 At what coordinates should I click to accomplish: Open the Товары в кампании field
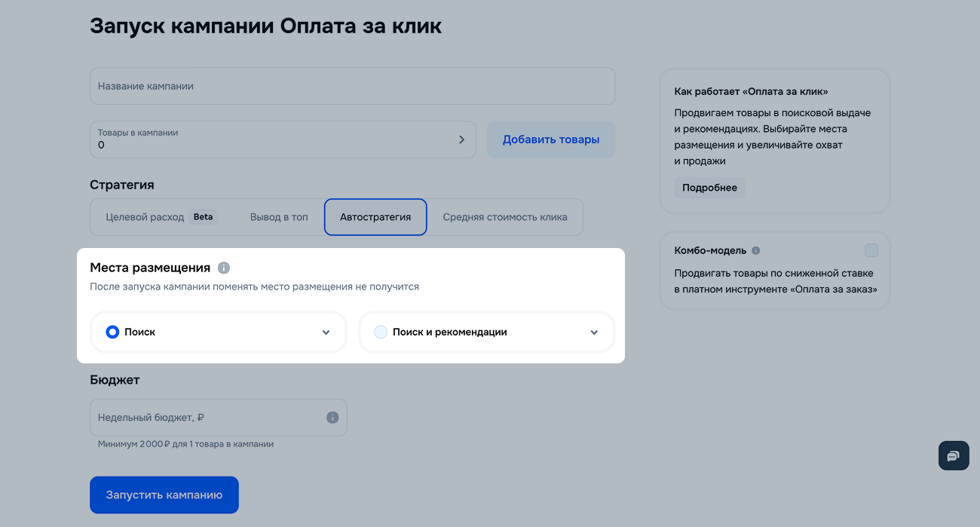(271, 139)
